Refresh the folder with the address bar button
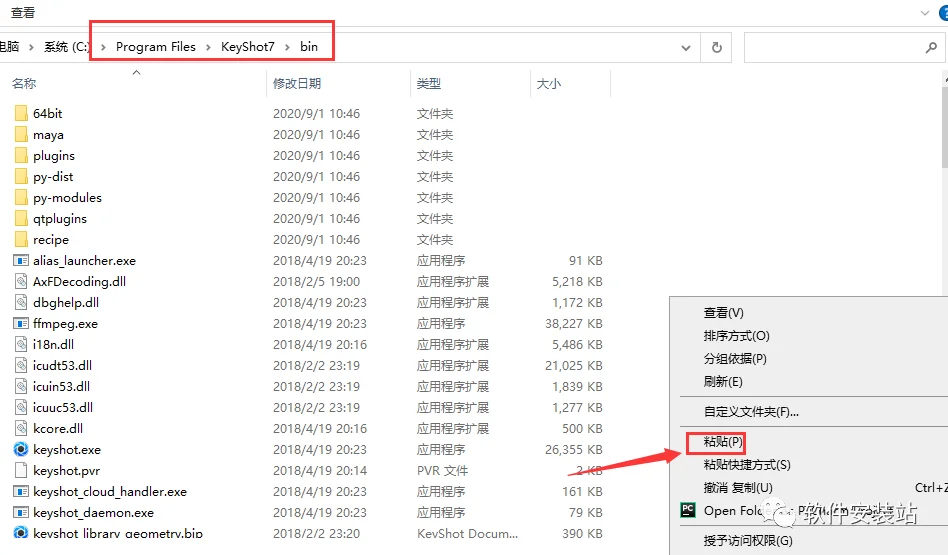948x555 pixels. (x=716, y=47)
